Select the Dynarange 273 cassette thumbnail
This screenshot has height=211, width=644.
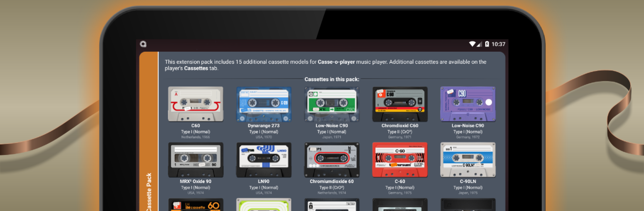click(264, 104)
